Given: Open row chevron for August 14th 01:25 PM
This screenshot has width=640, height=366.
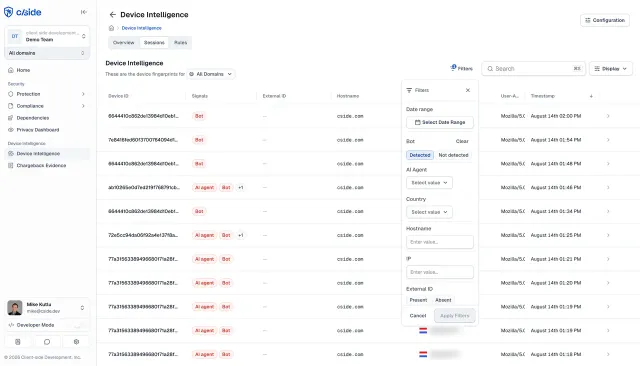Looking at the screenshot, I should click(608, 235).
